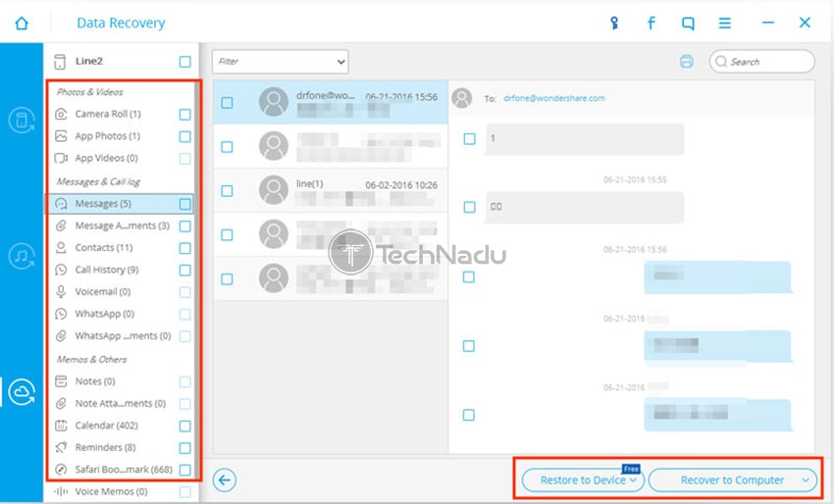This screenshot has height=504, width=834.
Task: Click the Search input field
Action: tap(761, 62)
